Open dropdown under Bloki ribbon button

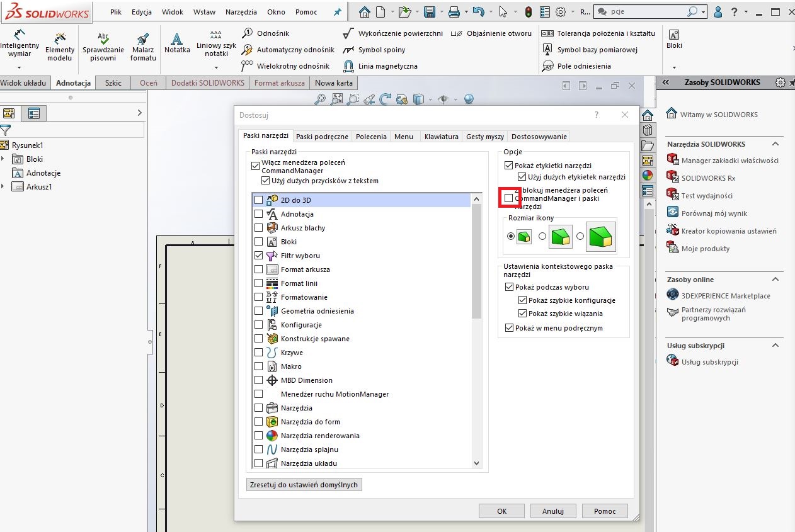tap(674, 67)
